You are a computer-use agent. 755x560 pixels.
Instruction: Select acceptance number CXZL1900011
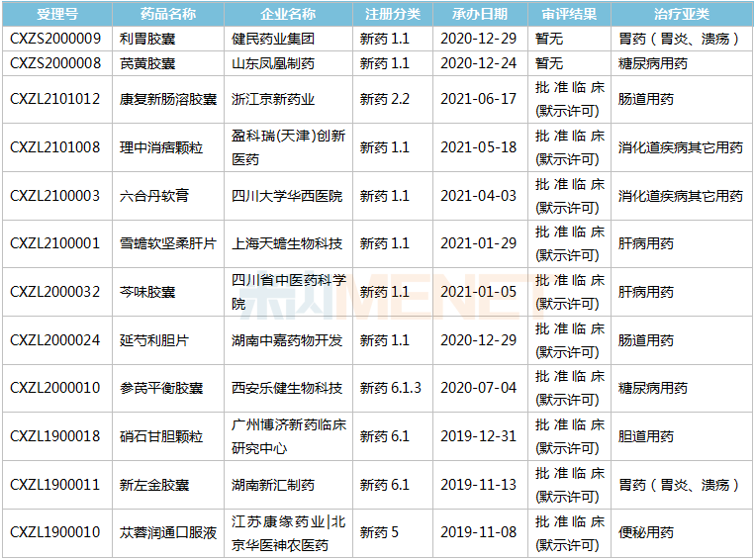[54, 485]
